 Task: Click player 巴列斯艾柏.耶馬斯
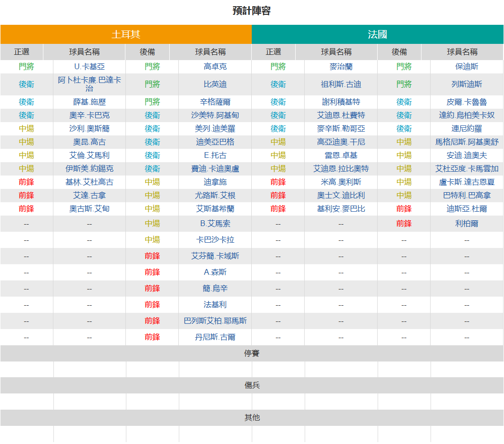pyautogui.click(x=215, y=320)
